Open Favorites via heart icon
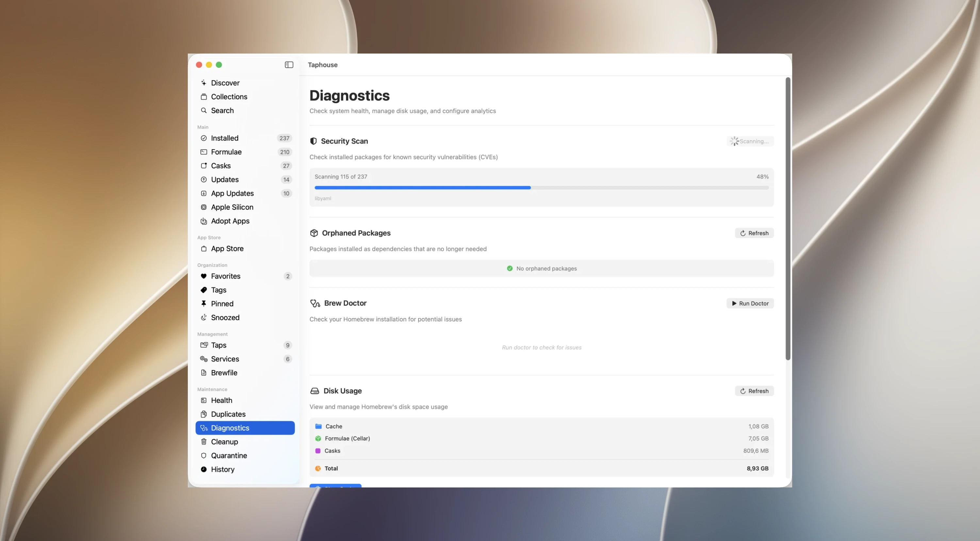Screen dimensions: 980x541 [204, 276]
